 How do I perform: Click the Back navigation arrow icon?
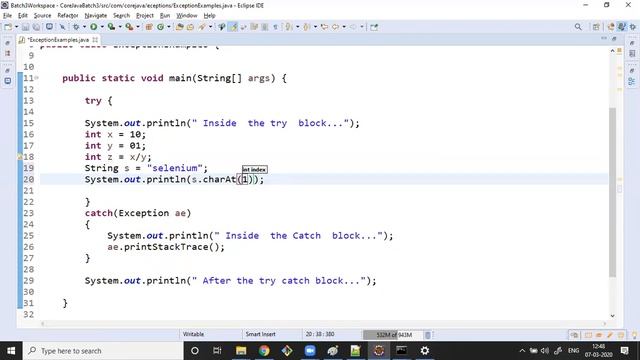[335, 27]
